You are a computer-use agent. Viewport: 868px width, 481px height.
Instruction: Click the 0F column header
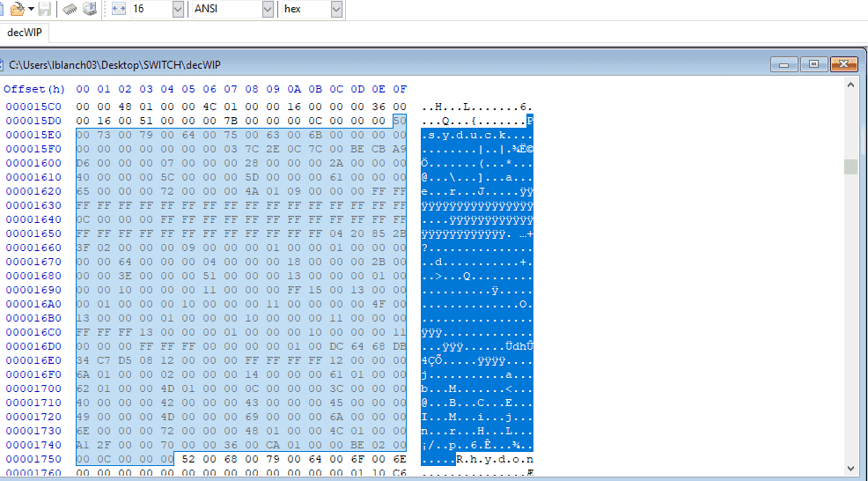pos(400,89)
